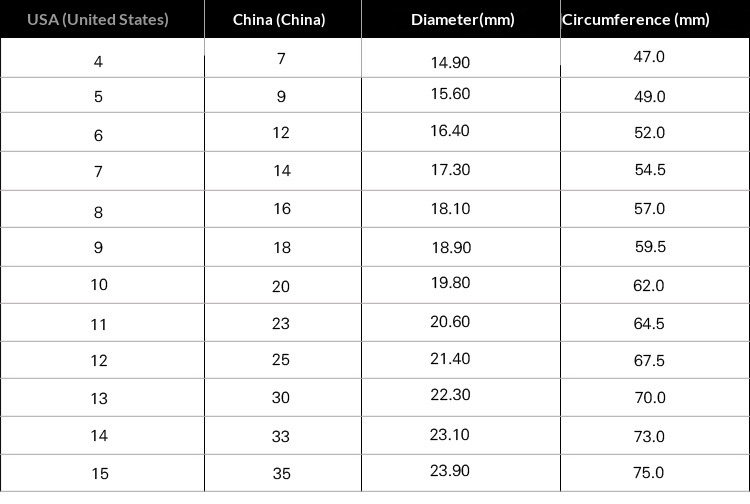Click the 64.5 circumference cell
The image size is (750, 504).
(649, 324)
